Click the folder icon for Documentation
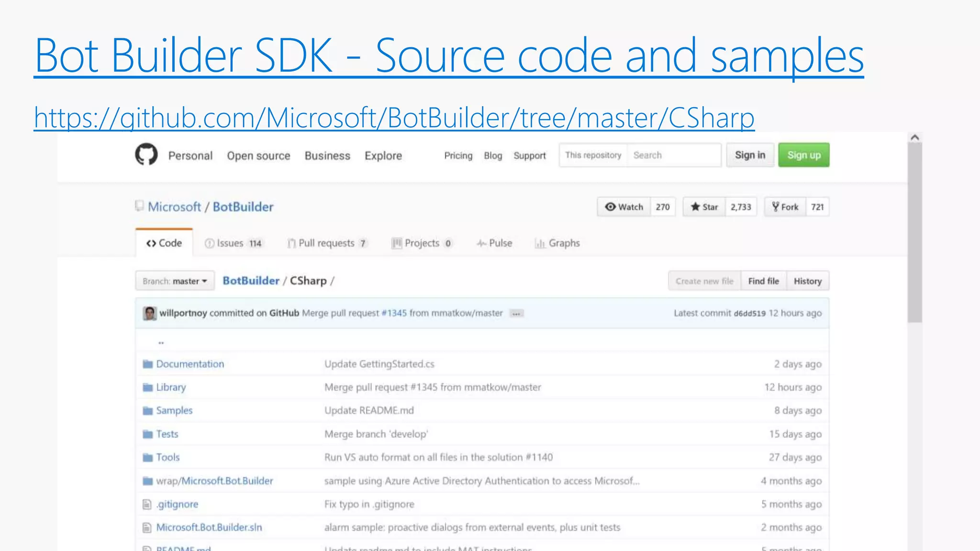Screen dimensions: 980x551 147,364
